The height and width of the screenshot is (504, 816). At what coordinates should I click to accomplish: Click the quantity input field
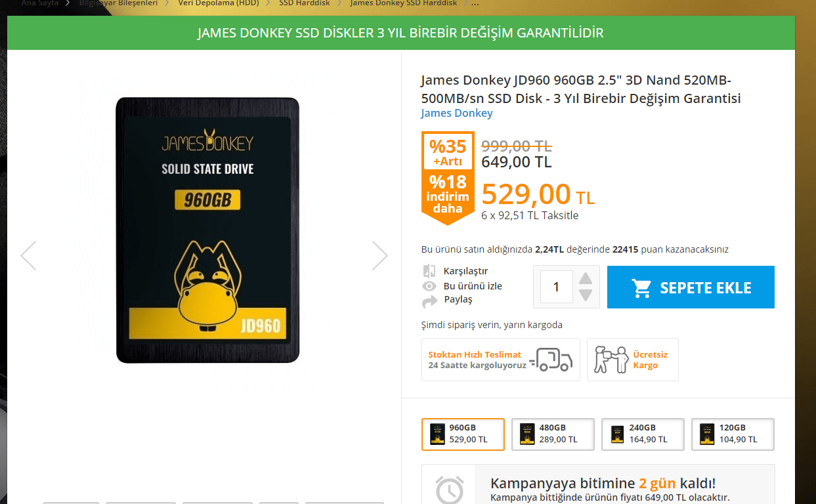coord(557,287)
